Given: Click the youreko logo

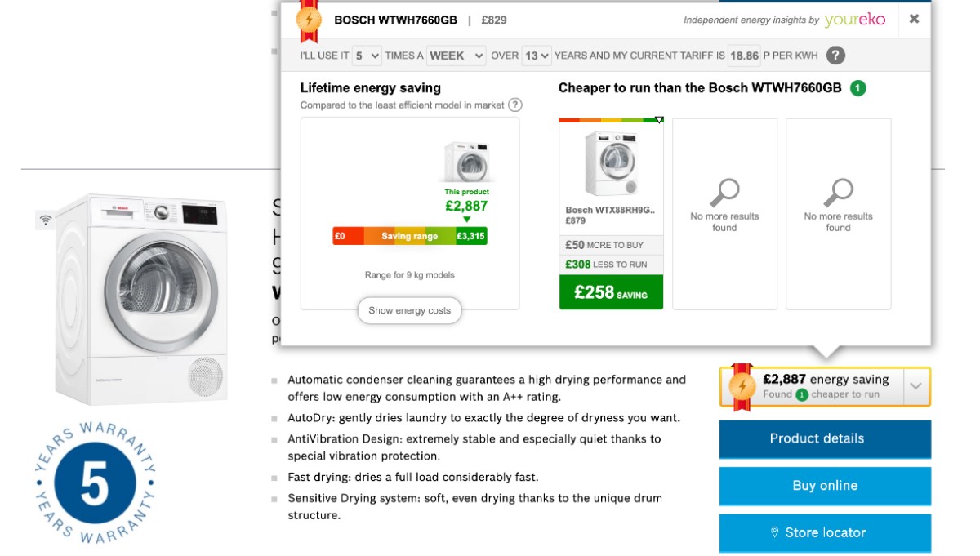Looking at the screenshot, I should point(854,20).
